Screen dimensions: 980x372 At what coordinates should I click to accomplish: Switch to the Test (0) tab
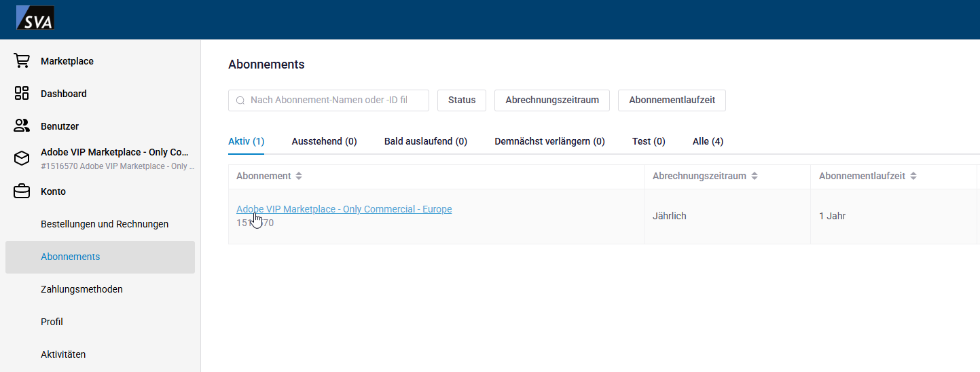(x=649, y=141)
